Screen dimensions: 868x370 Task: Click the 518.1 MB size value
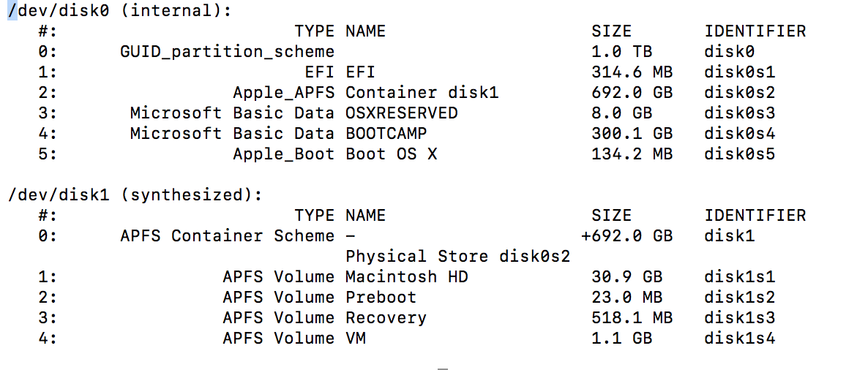[631, 318]
